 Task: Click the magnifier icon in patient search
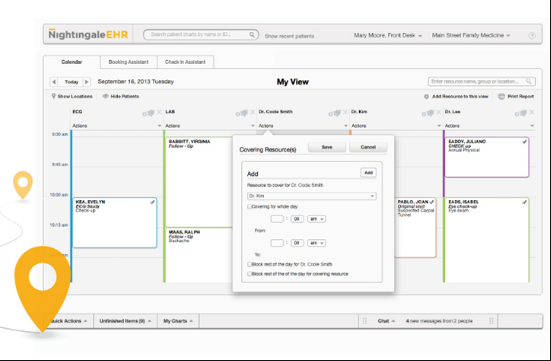click(x=252, y=35)
